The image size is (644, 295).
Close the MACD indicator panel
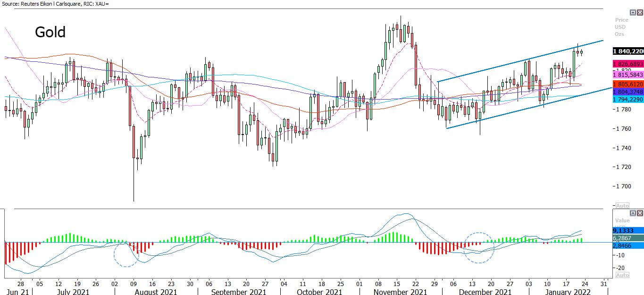tap(640, 213)
